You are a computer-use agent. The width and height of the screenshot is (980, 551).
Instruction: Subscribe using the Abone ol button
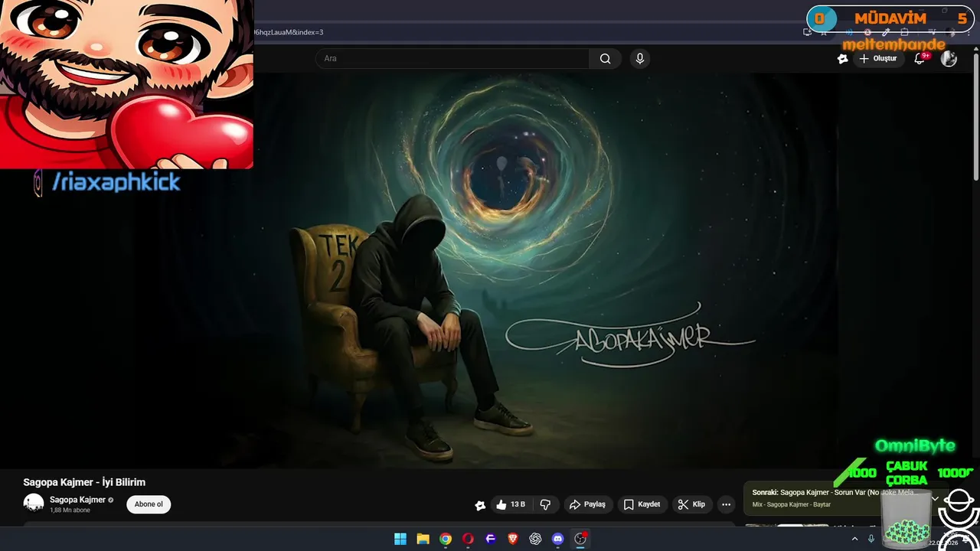click(149, 504)
